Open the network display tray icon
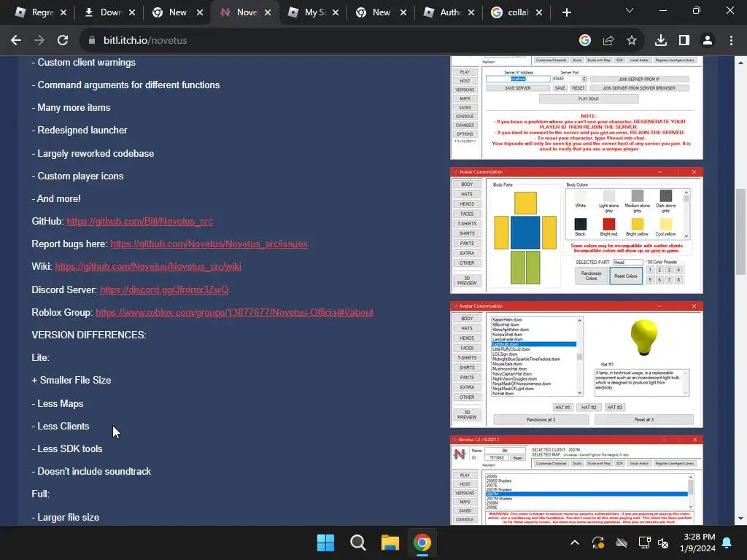Screen dimensions: 747x560 click(x=645, y=542)
